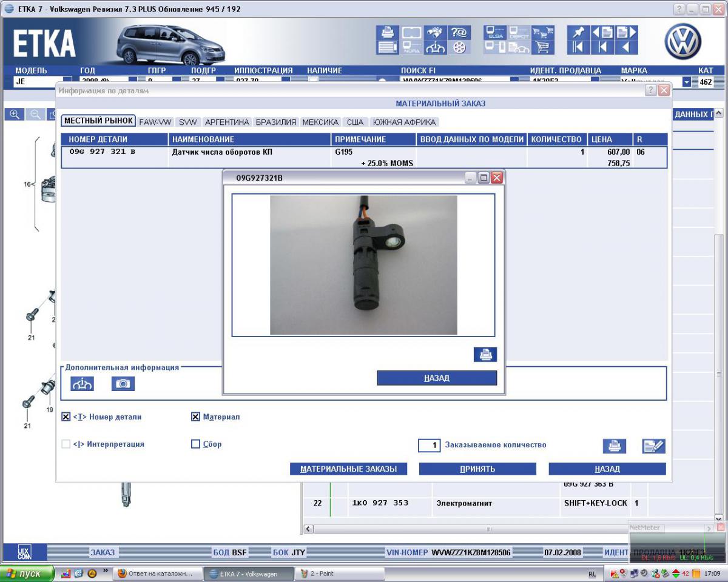Click the LexCom logo in the status bar

click(x=24, y=552)
